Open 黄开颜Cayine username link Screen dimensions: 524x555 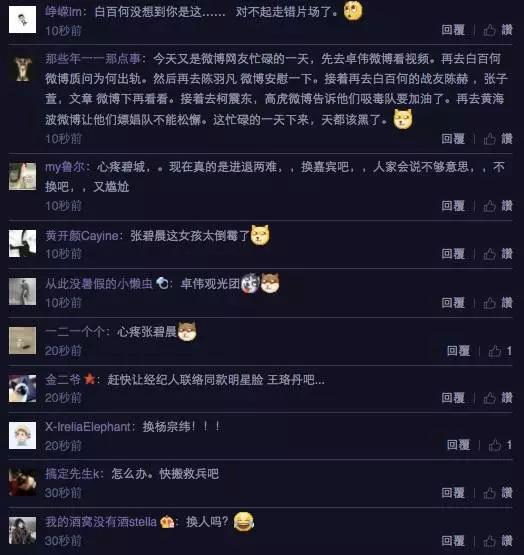(x=82, y=236)
